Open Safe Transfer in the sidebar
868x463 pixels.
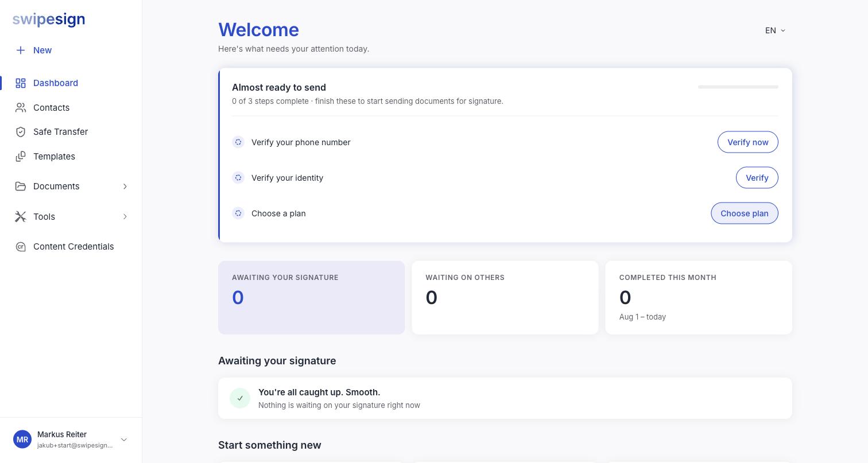point(71,132)
